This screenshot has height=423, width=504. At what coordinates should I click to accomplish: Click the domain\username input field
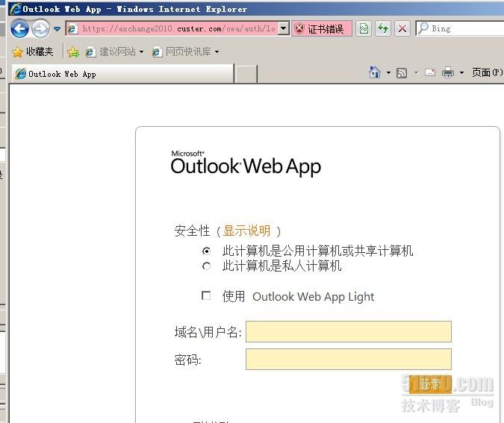(349, 331)
